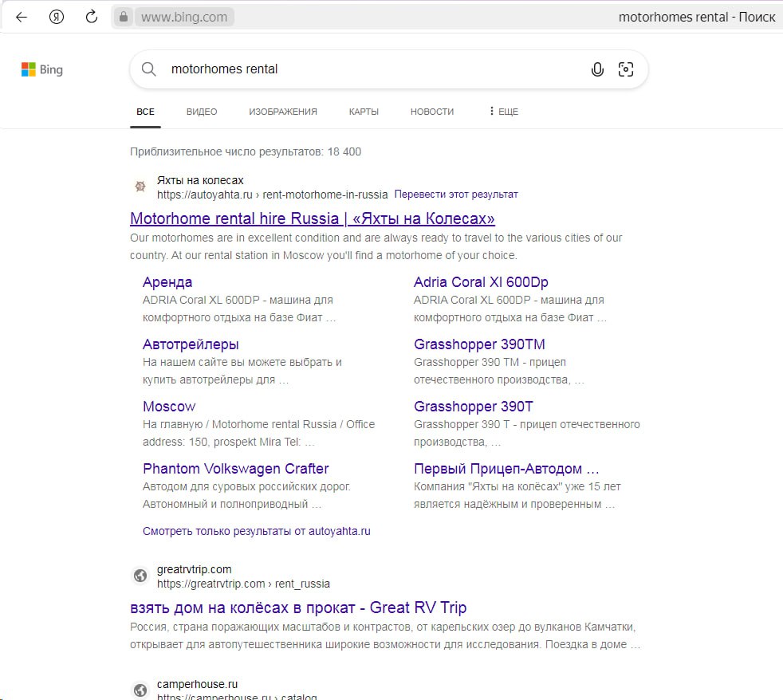Click the Bing logo
This screenshot has height=700, width=783.
41,70
